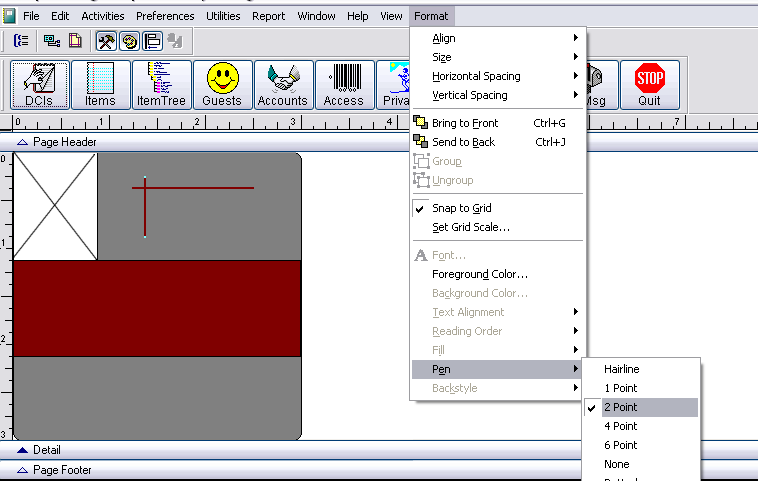Open the Preferences menu
The height and width of the screenshot is (481, 758).
(x=165, y=16)
